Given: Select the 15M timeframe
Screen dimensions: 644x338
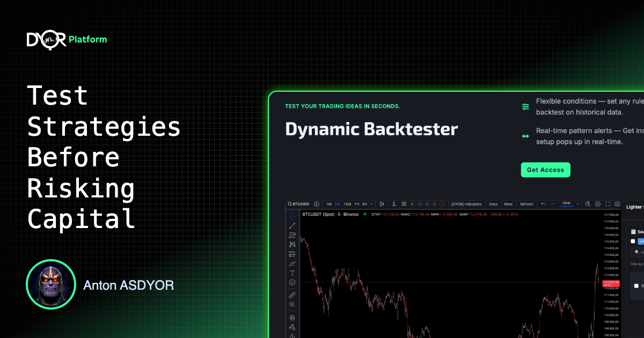Looking at the screenshot, I should tap(347, 204).
